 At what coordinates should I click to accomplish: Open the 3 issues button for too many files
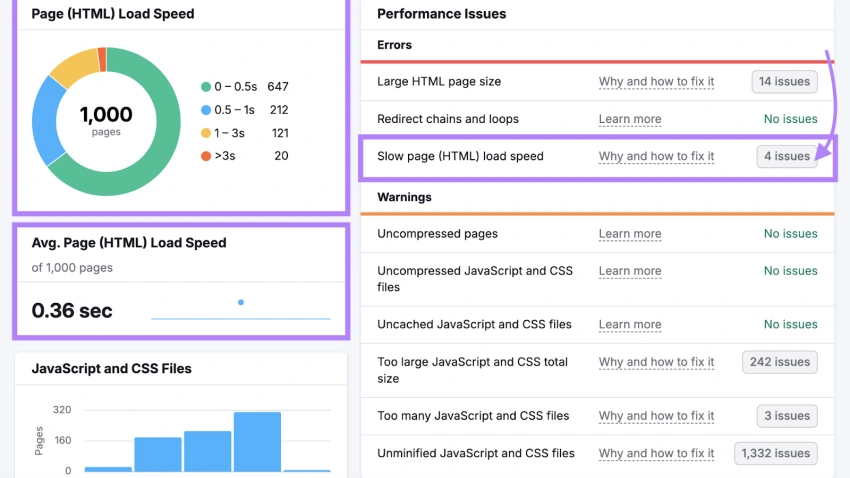click(x=786, y=416)
